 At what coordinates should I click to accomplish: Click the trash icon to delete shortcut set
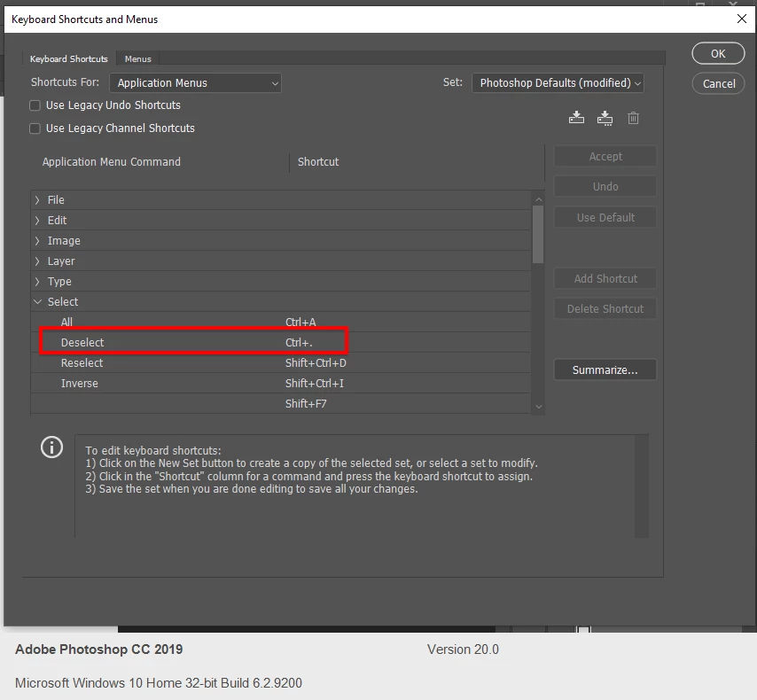(634, 118)
